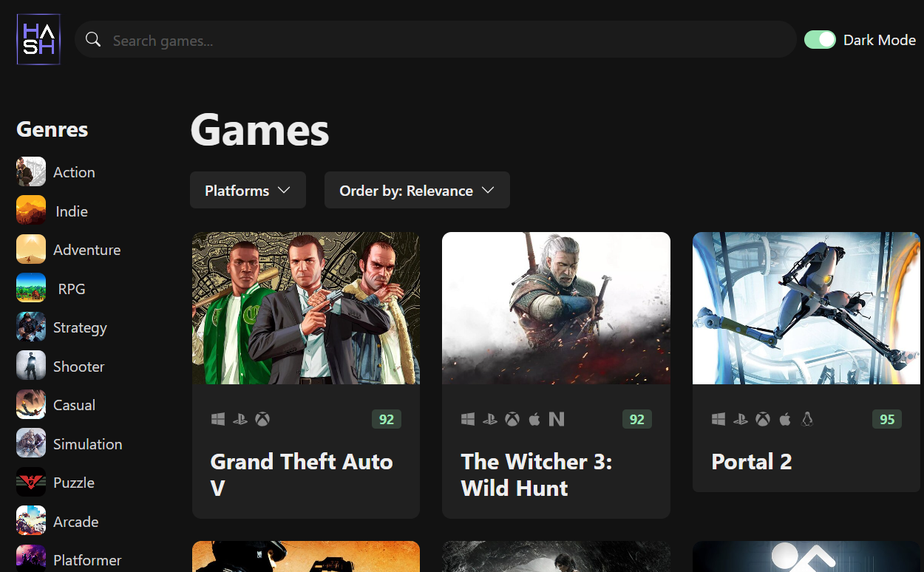Toggle the Dark Mode switch
This screenshot has height=572, width=924.
pyautogui.click(x=820, y=40)
